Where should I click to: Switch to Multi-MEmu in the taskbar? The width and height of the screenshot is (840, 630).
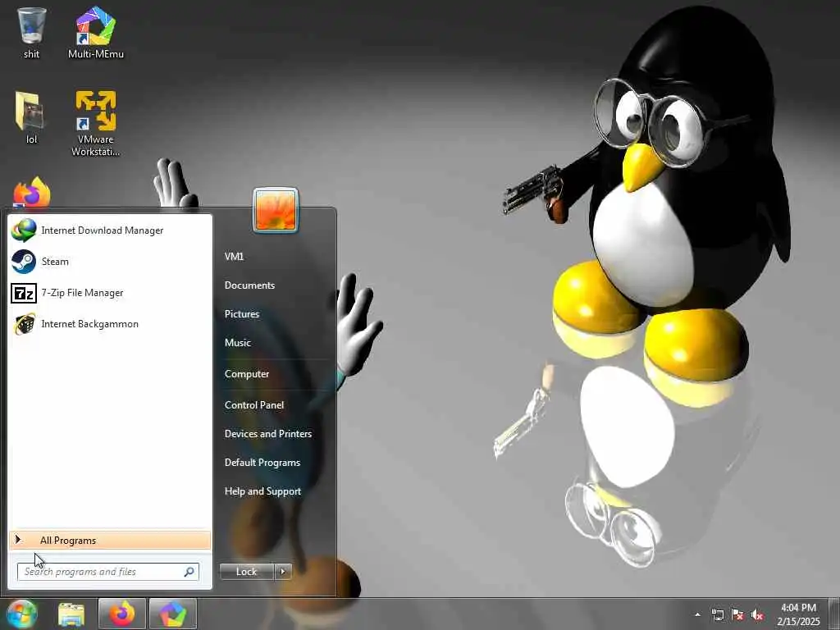coord(172,614)
